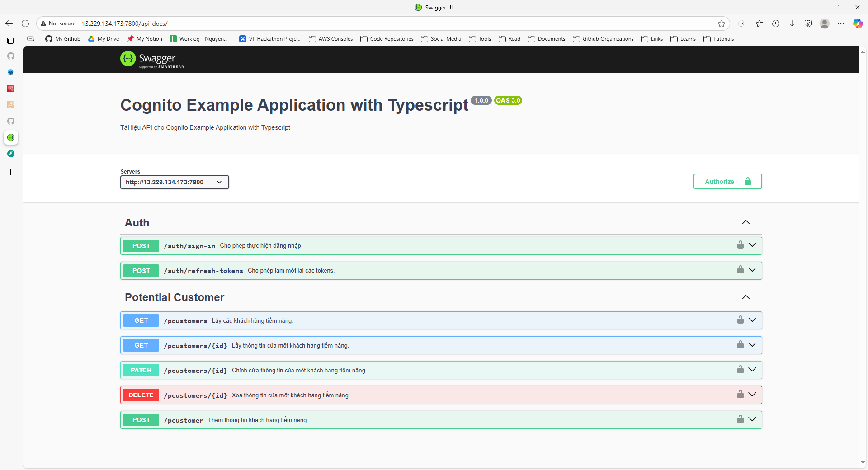Open the AWS Consoles bookmark folder
This screenshot has width=868, height=470.
tap(331, 39)
